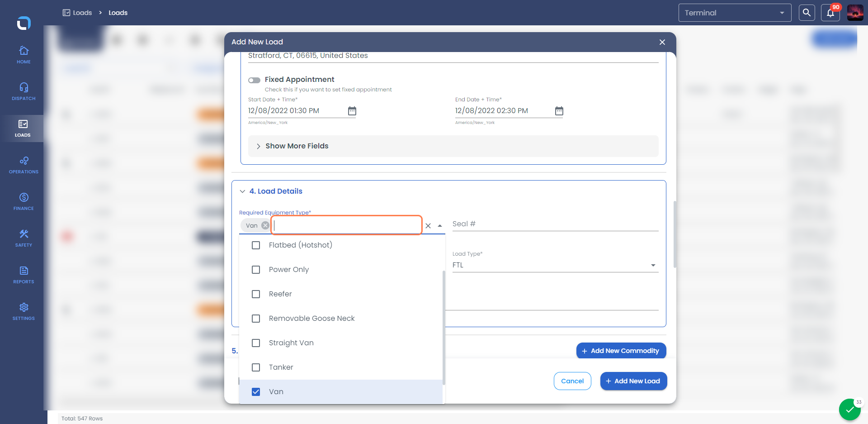The image size is (868, 424).
Task: Open notifications bell with 90 badge
Action: point(830,13)
